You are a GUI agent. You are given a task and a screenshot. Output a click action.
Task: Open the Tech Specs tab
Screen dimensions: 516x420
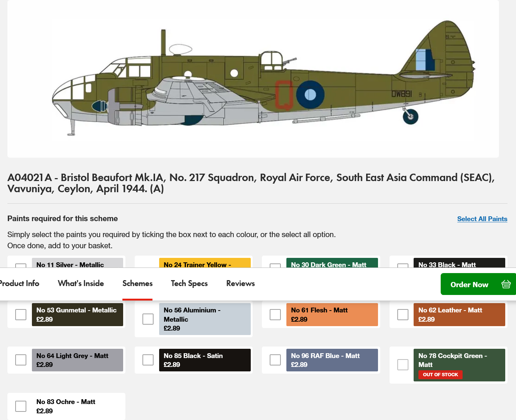click(189, 283)
